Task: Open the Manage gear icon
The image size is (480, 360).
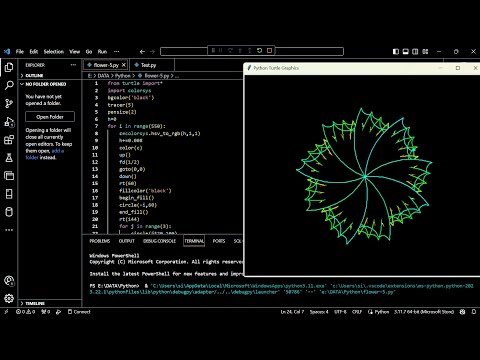Action: [x=9, y=298]
